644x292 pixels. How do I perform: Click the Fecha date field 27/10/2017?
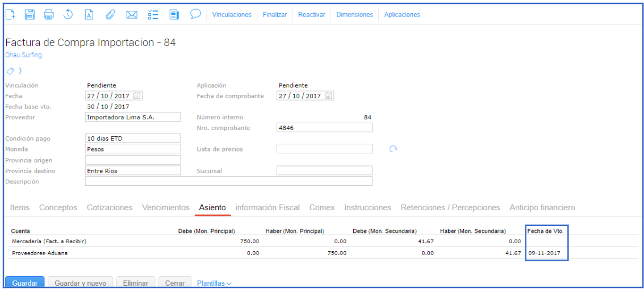click(114, 95)
